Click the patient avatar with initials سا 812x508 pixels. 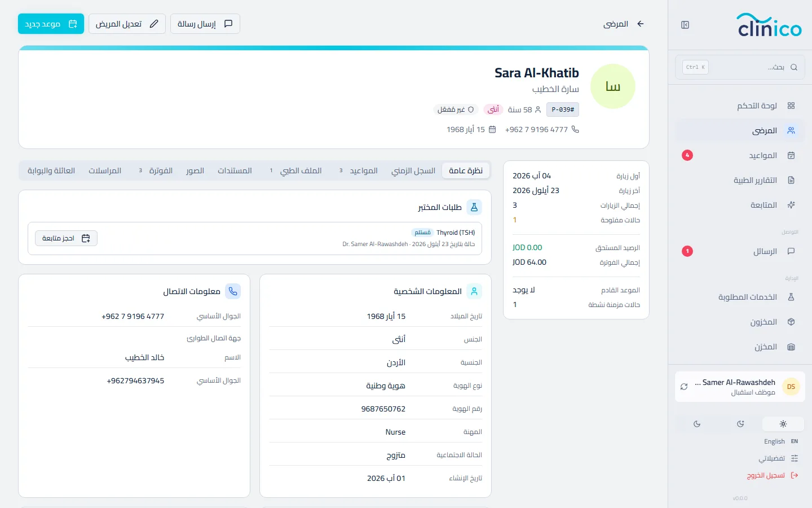[x=613, y=86]
